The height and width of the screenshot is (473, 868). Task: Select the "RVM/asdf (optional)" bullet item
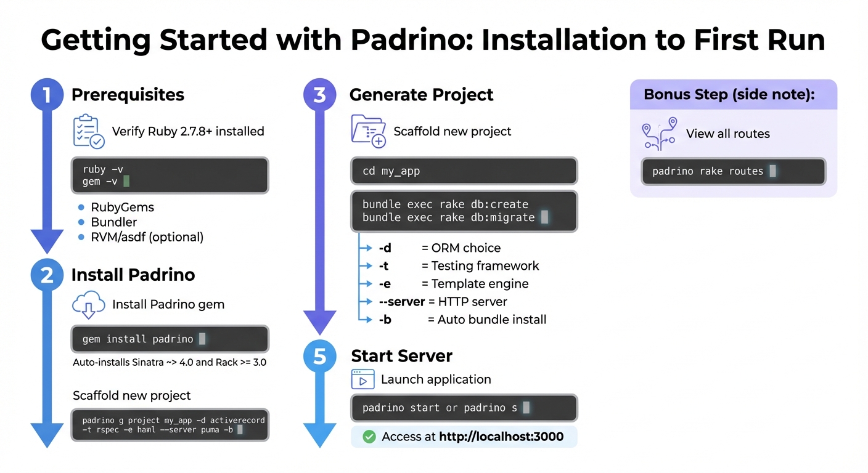click(x=147, y=237)
